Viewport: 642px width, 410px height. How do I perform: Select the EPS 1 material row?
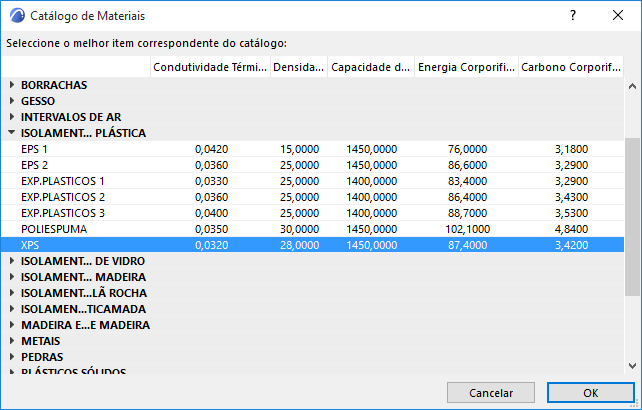point(313,149)
